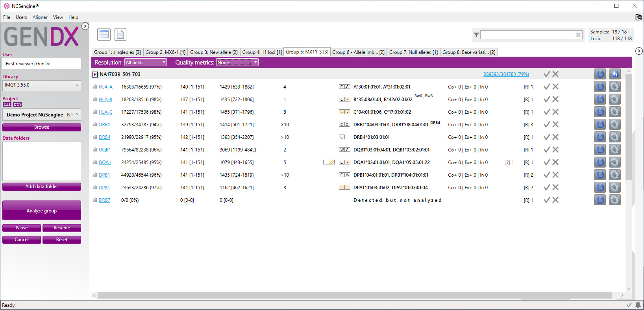Approve sample NA17039-501-703 with checkmark
The height and width of the screenshot is (310, 644).
547,74
